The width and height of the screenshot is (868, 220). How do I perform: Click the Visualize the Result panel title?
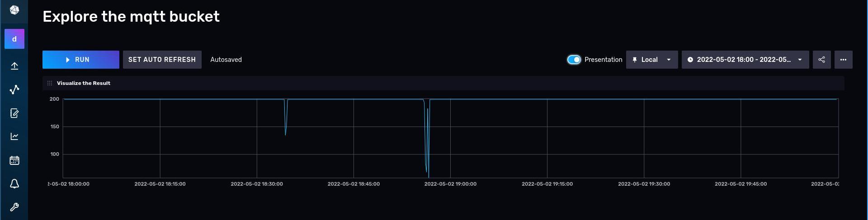(x=84, y=83)
